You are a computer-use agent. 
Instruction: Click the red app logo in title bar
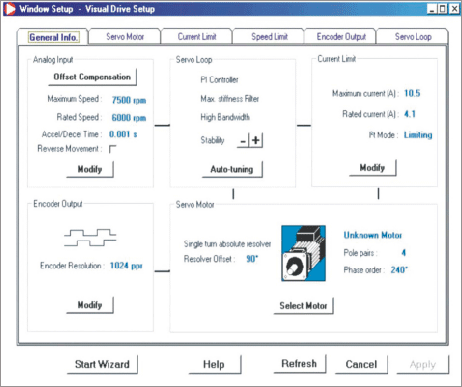tap(9, 9)
